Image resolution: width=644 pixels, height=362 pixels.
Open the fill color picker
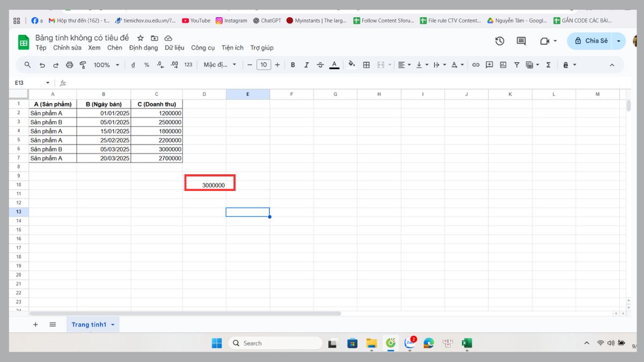coord(352,65)
